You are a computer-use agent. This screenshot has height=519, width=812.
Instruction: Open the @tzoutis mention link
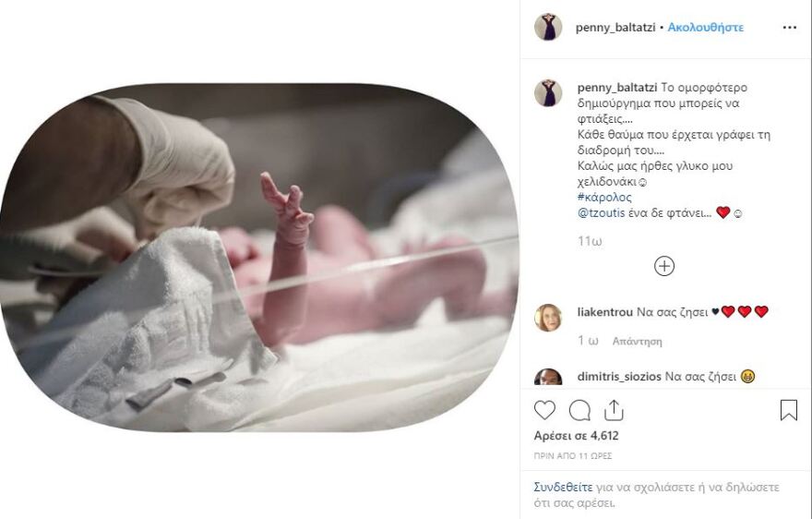pyautogui.click(x=602, y=212)
